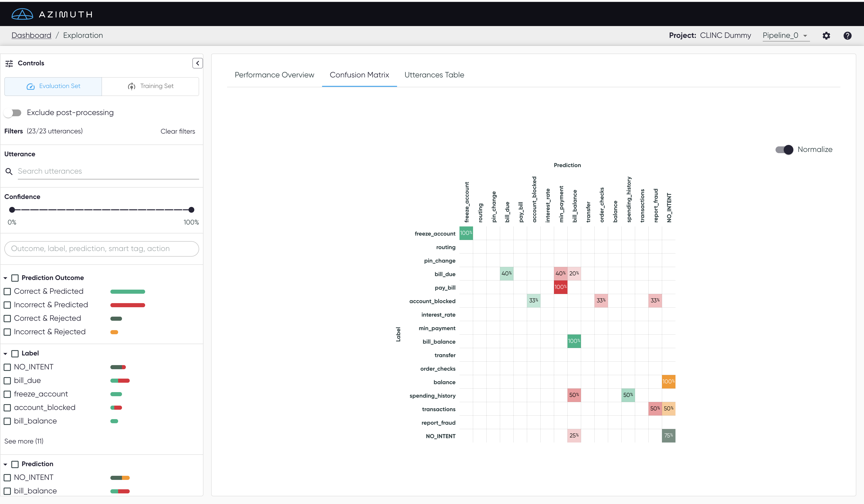Click the Azimuth logo icon
864x504 pixels.
pyautogui.click(x=22, y=14)
